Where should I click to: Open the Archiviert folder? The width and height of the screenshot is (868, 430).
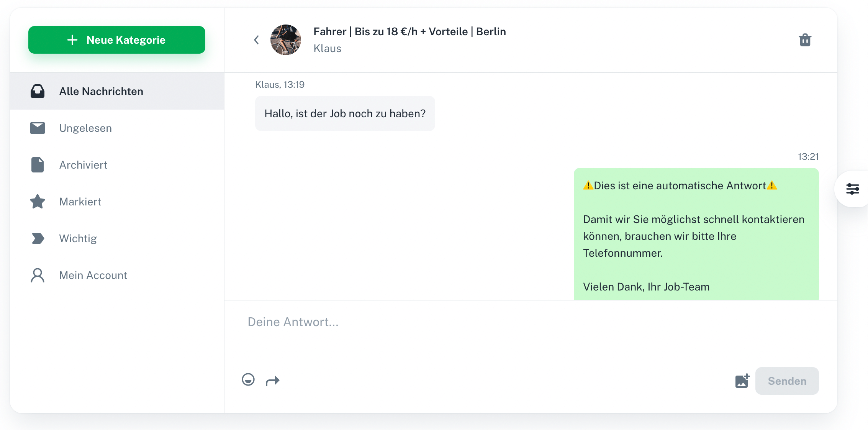117,165
